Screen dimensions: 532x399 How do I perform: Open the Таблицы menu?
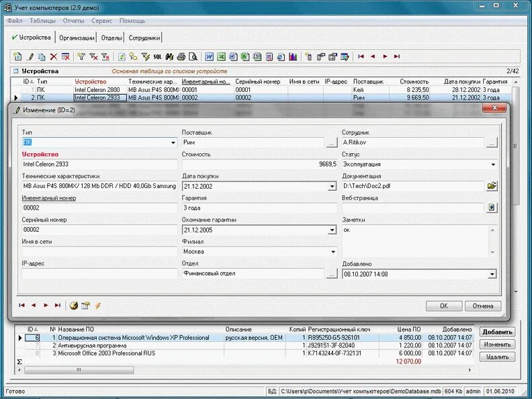tap(42, 21)
